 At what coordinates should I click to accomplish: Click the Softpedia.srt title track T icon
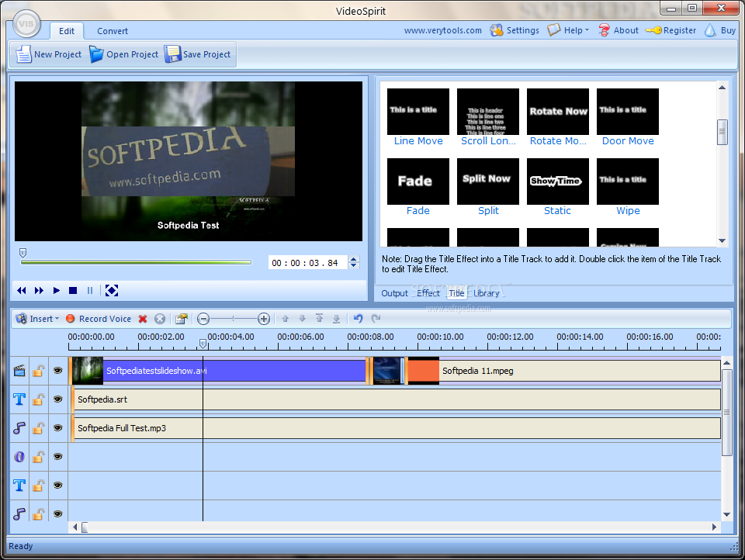pos(19,399)
